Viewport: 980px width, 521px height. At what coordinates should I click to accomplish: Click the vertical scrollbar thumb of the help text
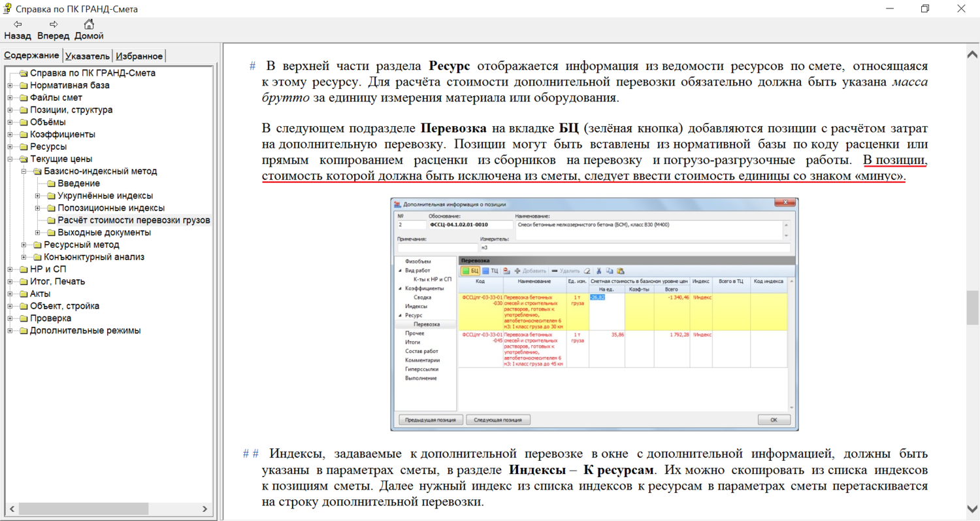pyautogui.click(x=972, y=307)
